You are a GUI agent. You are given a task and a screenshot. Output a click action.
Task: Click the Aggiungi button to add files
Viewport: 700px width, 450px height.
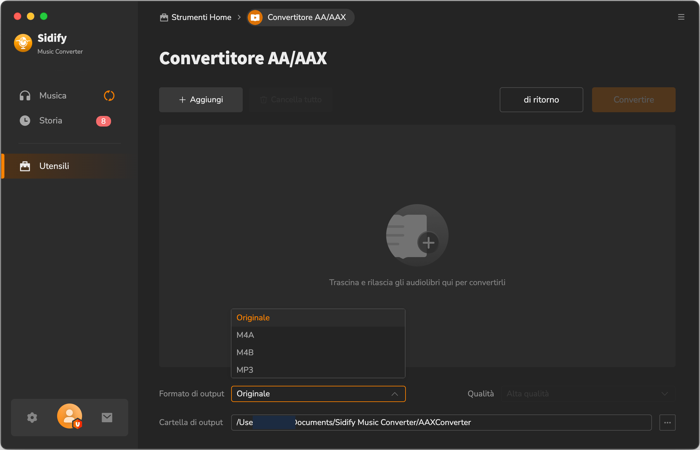coord(201,100)
